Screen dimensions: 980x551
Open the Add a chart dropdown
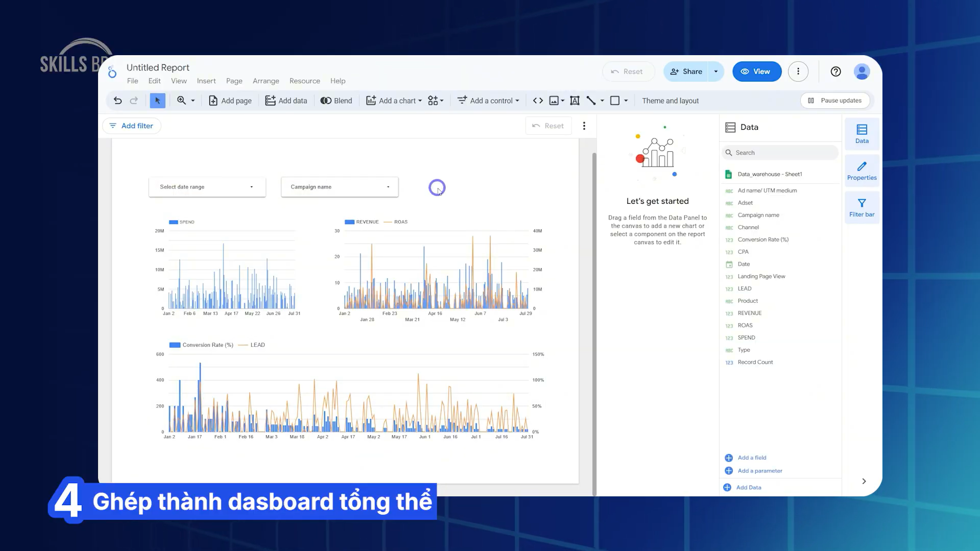394,101
